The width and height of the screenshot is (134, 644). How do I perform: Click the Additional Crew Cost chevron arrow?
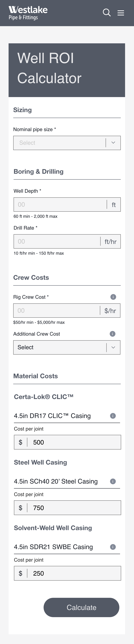113,347
